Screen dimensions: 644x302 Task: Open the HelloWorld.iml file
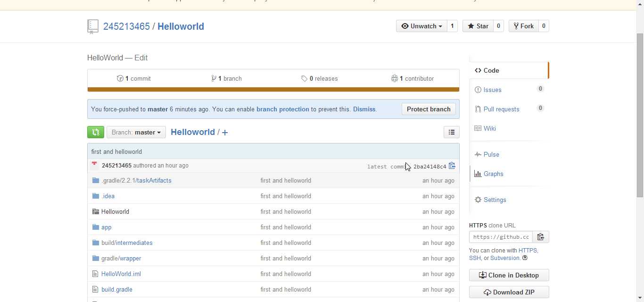pos(121,274)
